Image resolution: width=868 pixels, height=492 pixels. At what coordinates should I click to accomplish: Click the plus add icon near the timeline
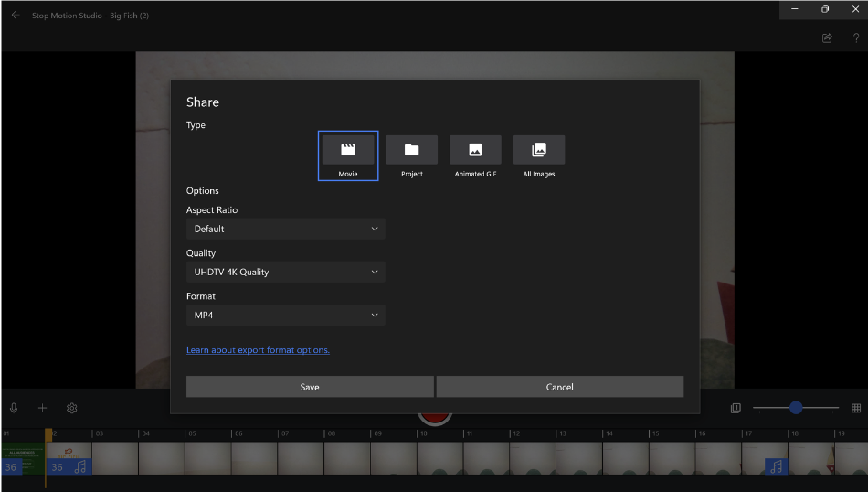point(42,409)
